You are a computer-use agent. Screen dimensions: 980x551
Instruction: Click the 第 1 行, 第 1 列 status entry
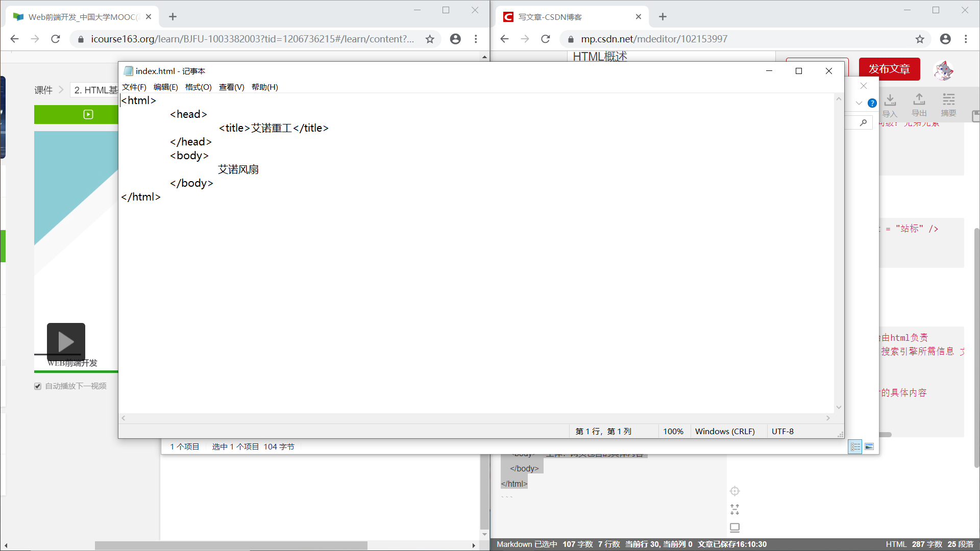[x=603, y=432]
